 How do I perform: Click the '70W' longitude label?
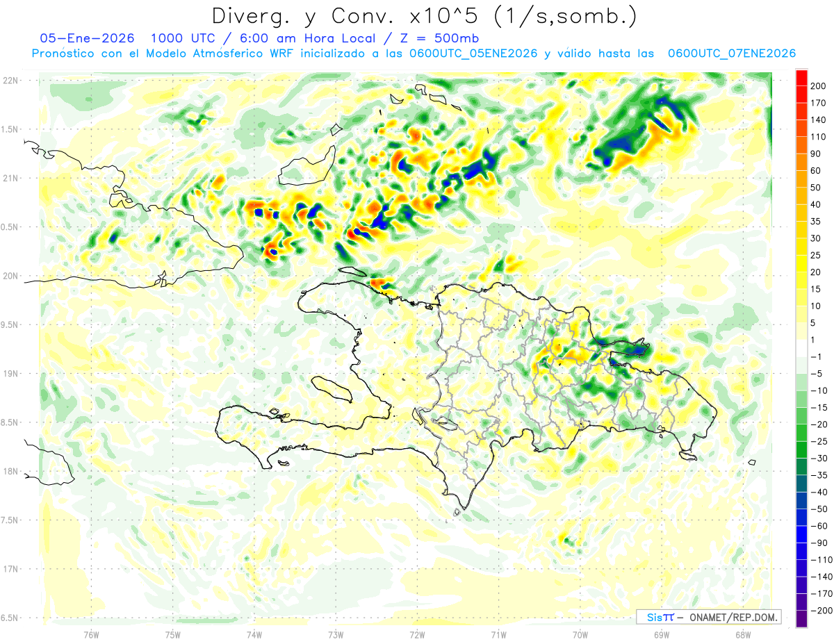click(x=580, y=634)
